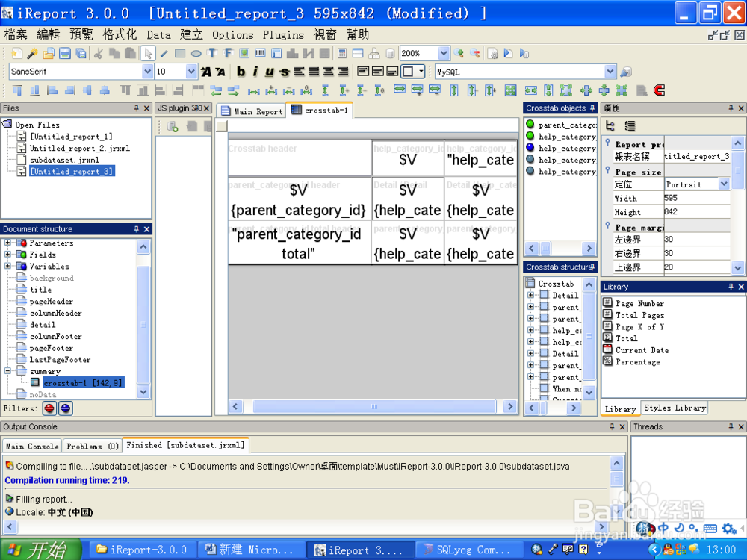Image resolution: width=747 pixels, height=560 pixels.
Task: Close the Files panel
Action: click(146, 108)
